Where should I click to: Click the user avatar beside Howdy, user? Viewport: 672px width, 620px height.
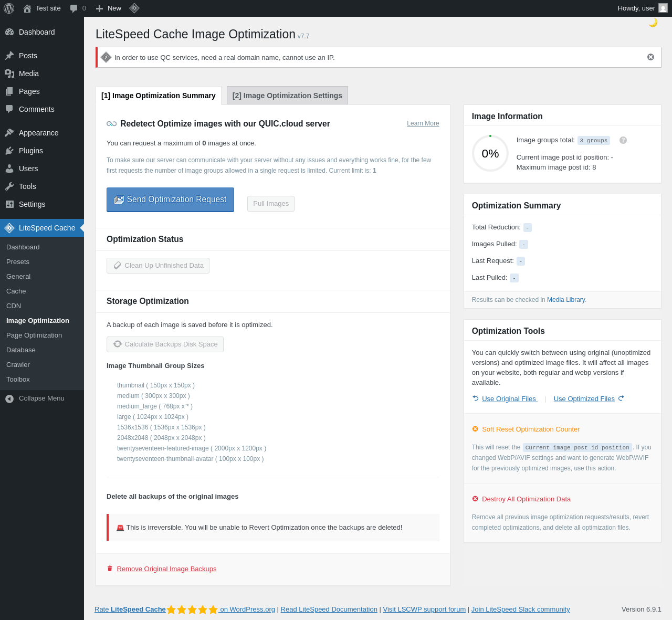pos(663,8)
